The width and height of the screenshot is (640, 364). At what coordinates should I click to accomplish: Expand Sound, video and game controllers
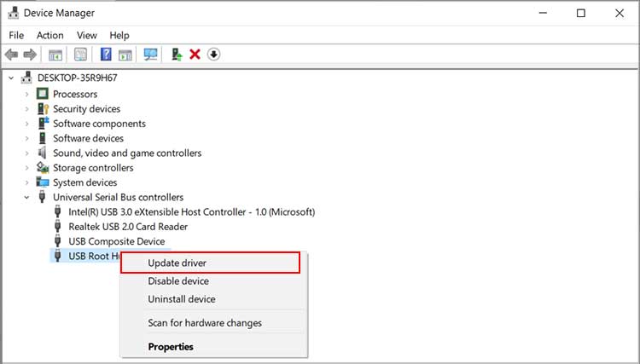tap(27, 153)
